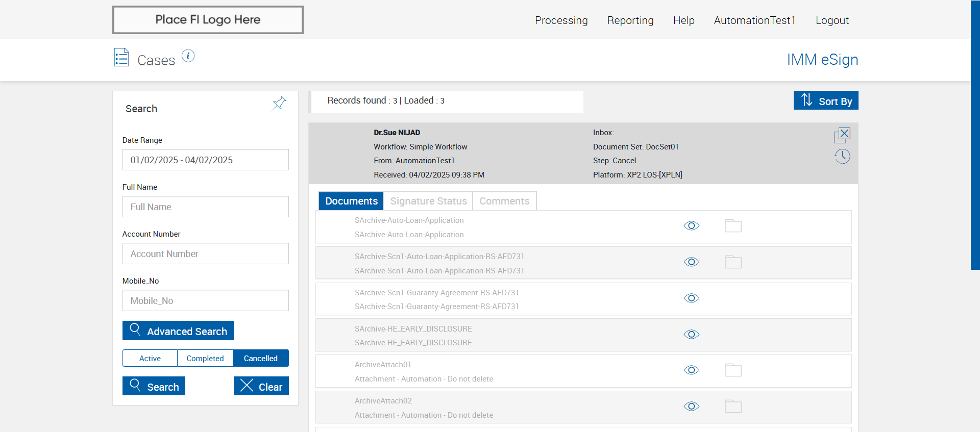
Task: Click the Advanced Search button
Action: [178, 331]
